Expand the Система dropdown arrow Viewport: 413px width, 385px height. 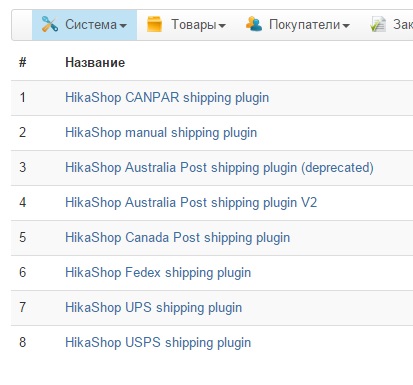(123, 26)
